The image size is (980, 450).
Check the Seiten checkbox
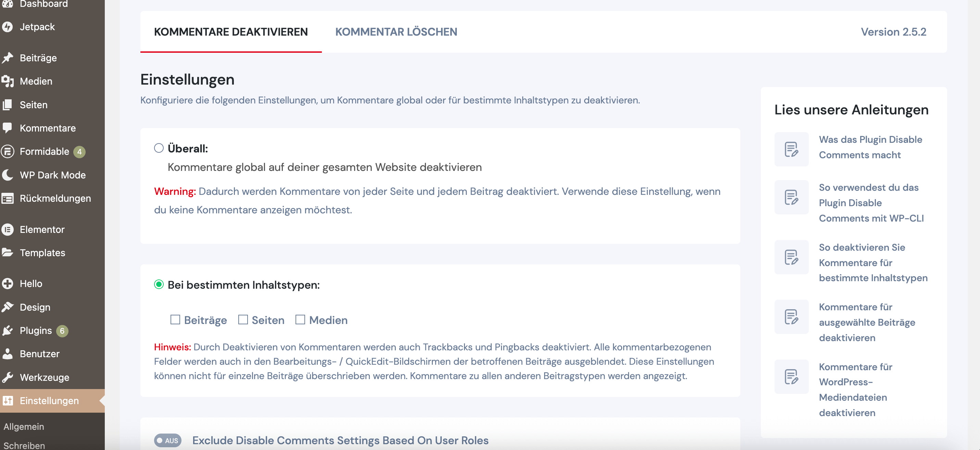click(243, 320)
